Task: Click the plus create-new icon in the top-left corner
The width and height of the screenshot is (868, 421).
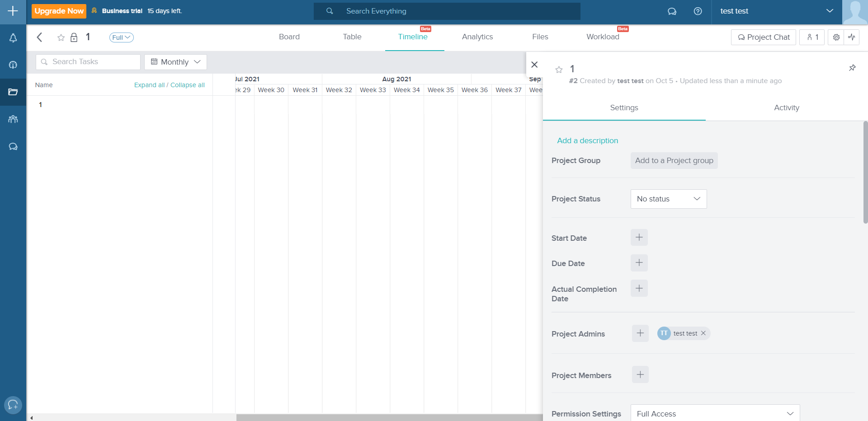Action: (13, 11)
